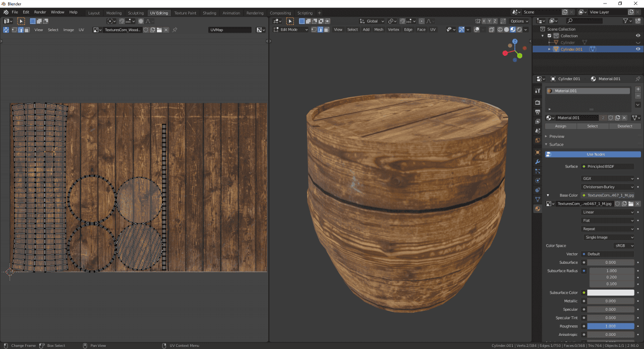The image size is (644, 349).
Task: Click the Subsurface Color swatch
Action: (611, 293)
